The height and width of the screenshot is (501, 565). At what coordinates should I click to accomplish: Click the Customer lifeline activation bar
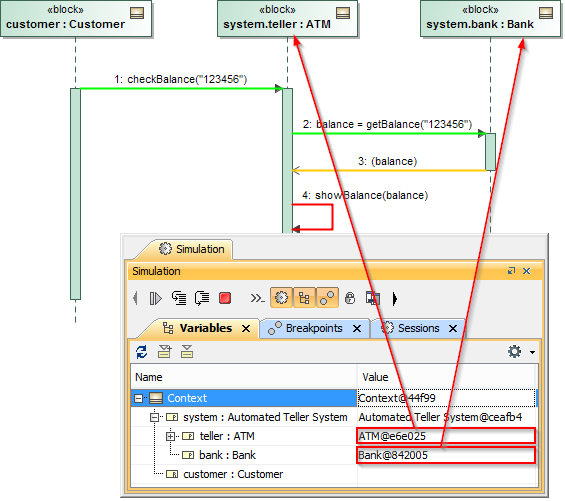(75, 194)
